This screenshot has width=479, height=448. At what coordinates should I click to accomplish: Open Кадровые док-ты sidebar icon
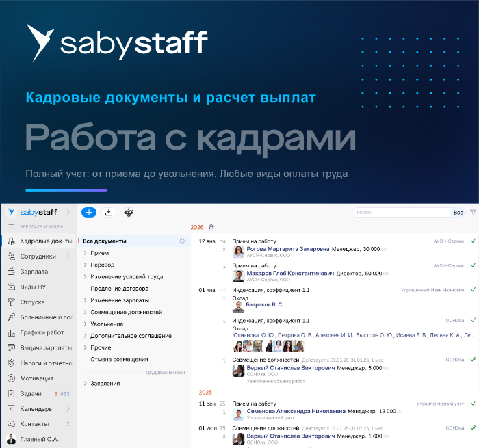tap(12, 241)
